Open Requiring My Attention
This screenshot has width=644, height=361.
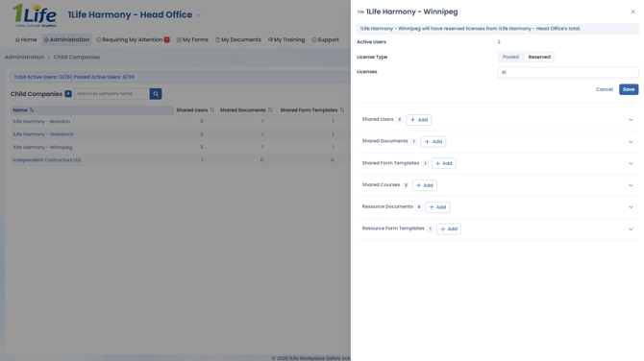tap(133, 39)
